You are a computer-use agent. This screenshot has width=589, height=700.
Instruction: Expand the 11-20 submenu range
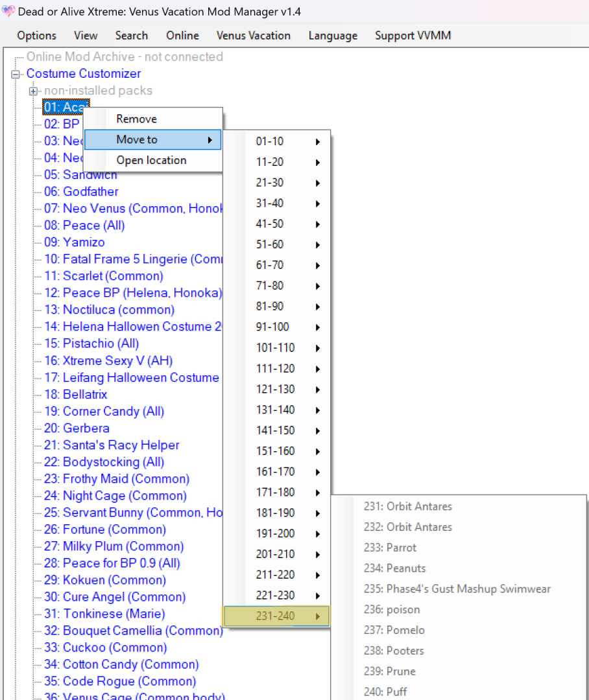(x=276, y=162)
